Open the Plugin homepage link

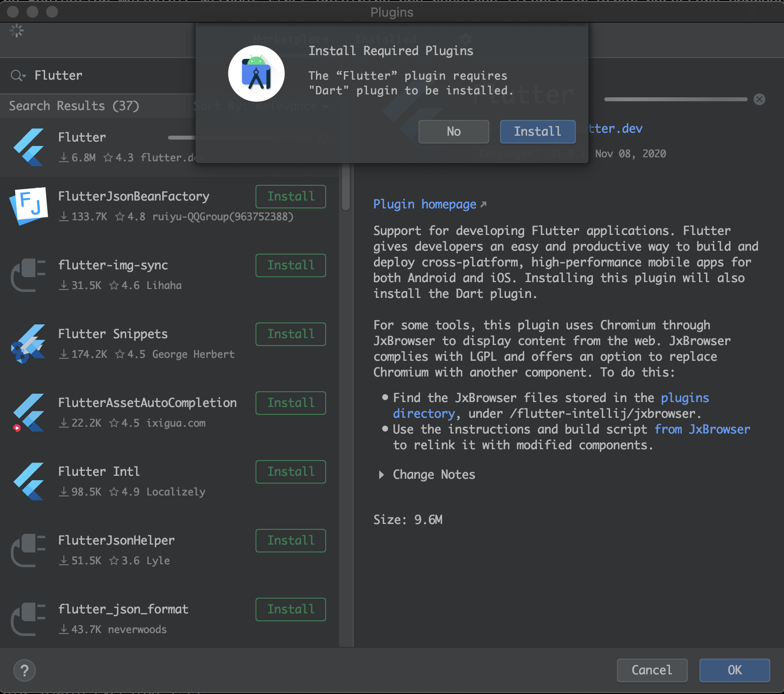[x=430, y=204]
